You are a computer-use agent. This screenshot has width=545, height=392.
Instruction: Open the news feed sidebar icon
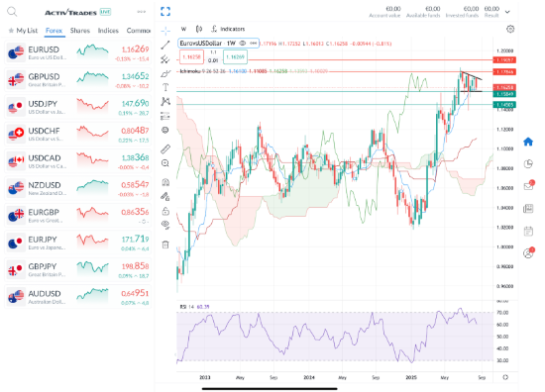coord(528,208)
